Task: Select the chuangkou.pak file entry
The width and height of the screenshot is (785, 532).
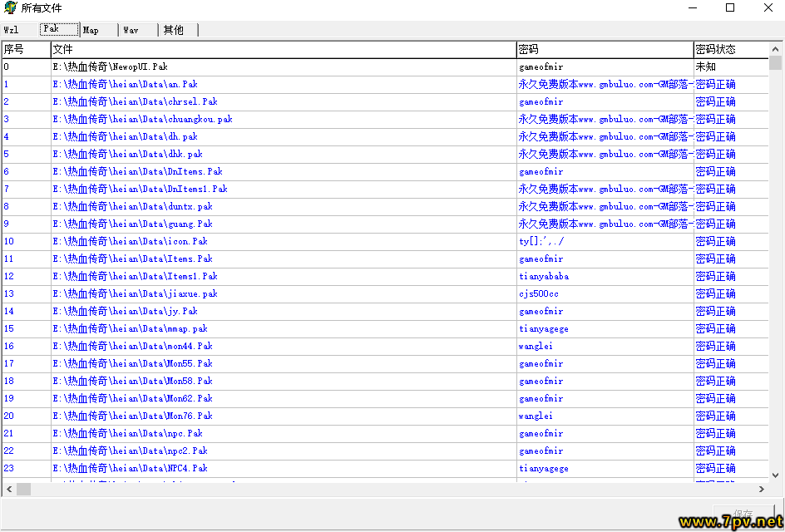Action: [x=142, y=119]
